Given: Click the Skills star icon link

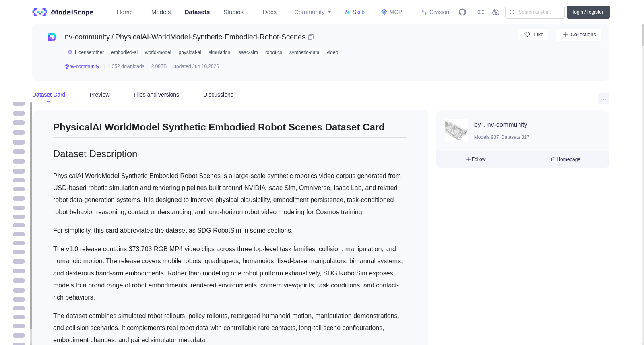Looking at the screenshot, I should click(355, 12).
